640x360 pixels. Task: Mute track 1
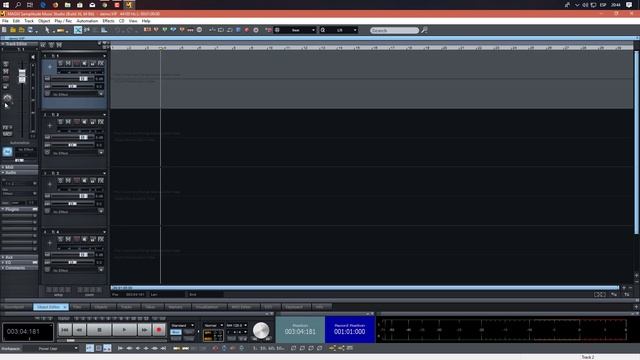(68, 63)
